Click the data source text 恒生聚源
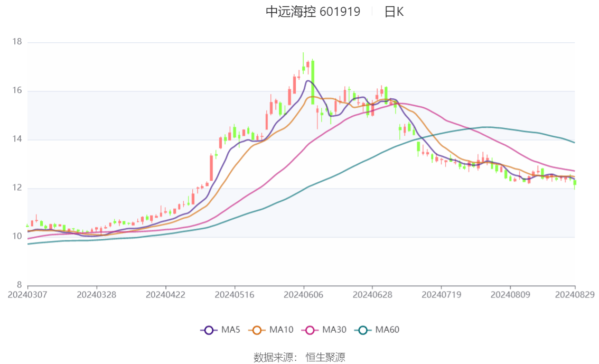 (x=325, y=357)
